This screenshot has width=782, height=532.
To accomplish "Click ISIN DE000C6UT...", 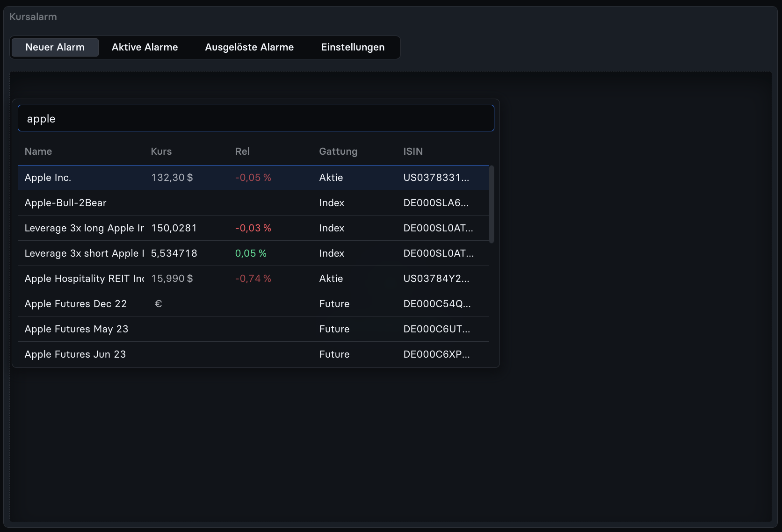I will [437, 329].
